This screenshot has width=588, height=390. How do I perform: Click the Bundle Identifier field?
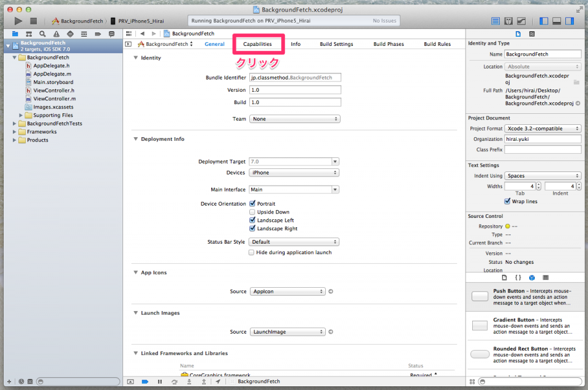pos(295,78)
